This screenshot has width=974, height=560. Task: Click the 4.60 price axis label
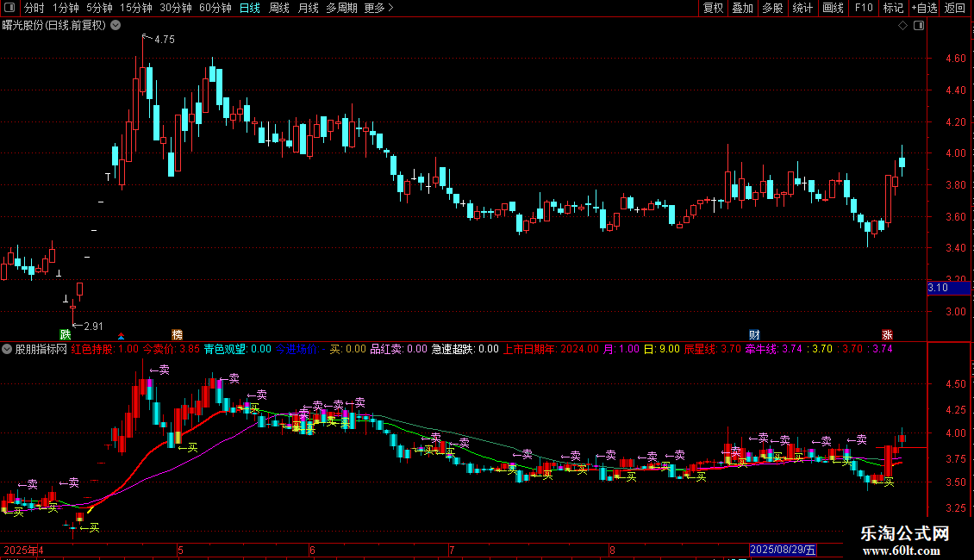955,59
